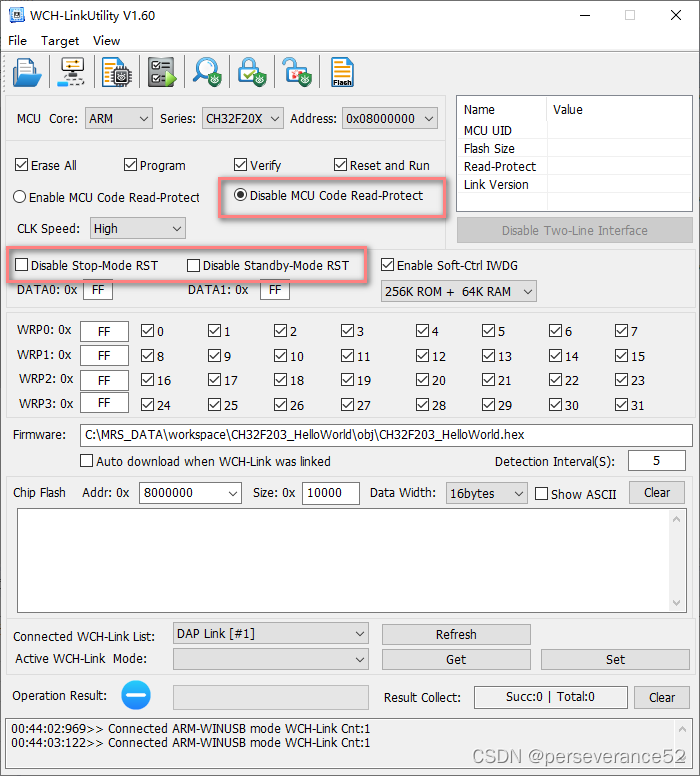The width and height of the screenshot is (700, 776).
Task: Click the chip programming document icon
Action: coord(117,72)
